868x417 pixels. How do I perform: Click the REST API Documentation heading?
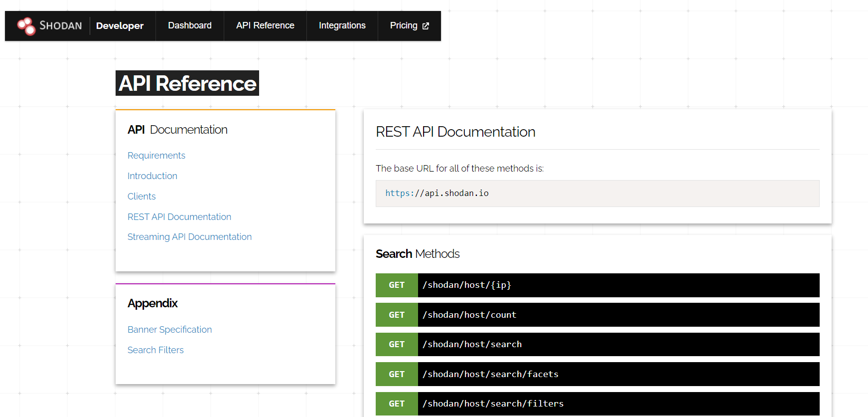[x=455, y=132]
